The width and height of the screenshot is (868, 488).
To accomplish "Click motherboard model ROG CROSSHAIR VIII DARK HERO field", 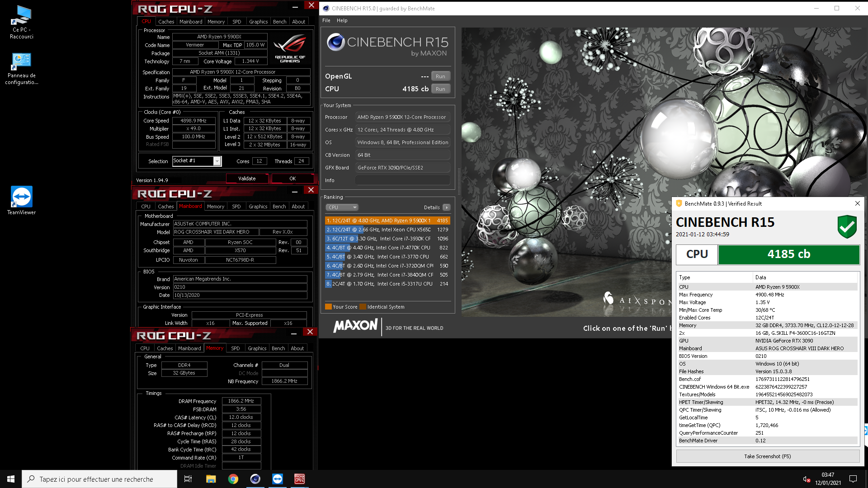I will [216, 232].
